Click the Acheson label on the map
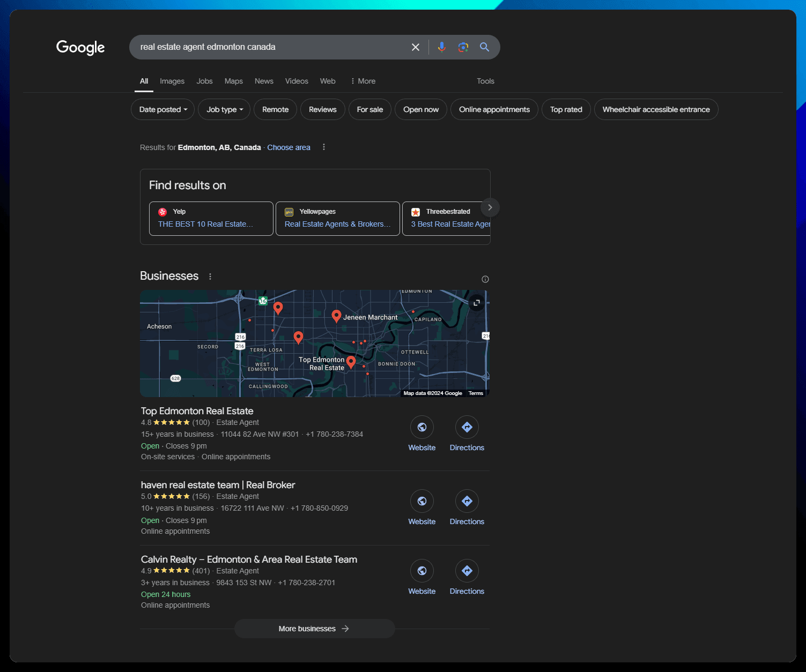806x672 pixels. (x=159, y=326)
